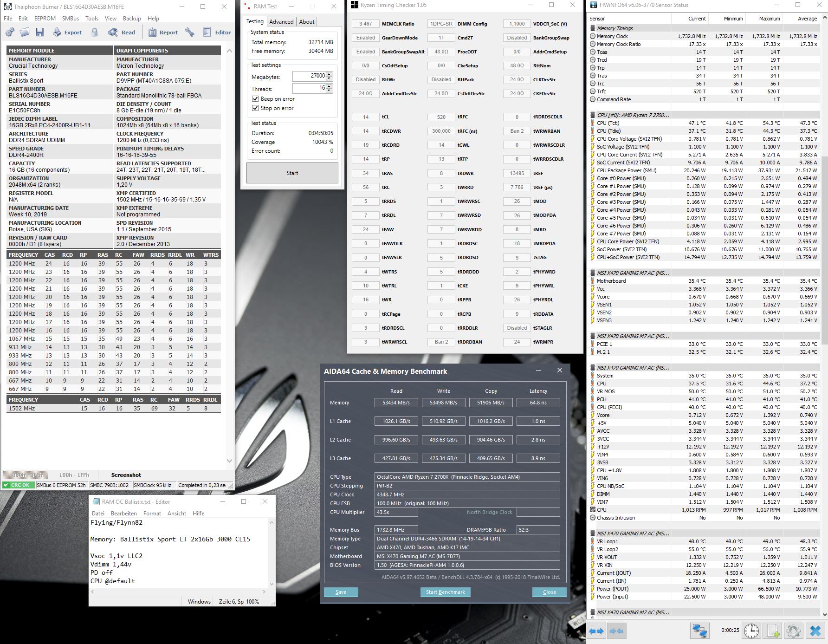The height and width of the screenshot is (644, 828).
Task: Click the floppy disk save icon in Thaiphoon Burner
Action: pyautogui.click(x=39, y=32)
